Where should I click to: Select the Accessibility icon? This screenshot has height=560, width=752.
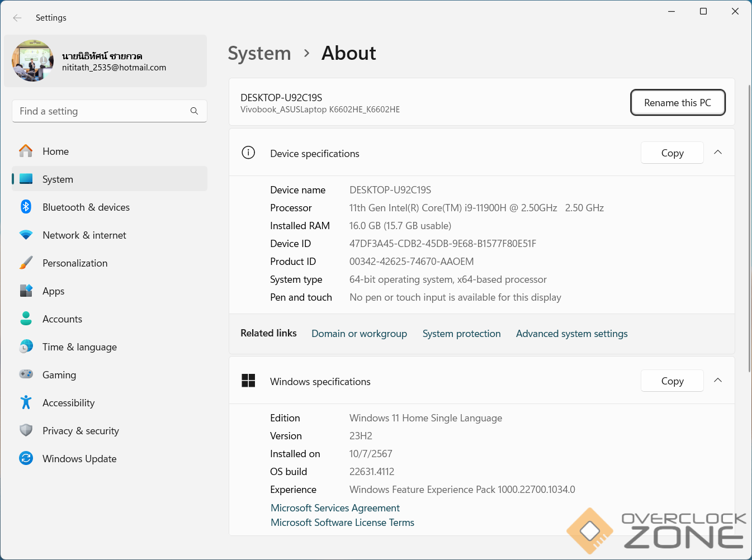click(26, 402)
